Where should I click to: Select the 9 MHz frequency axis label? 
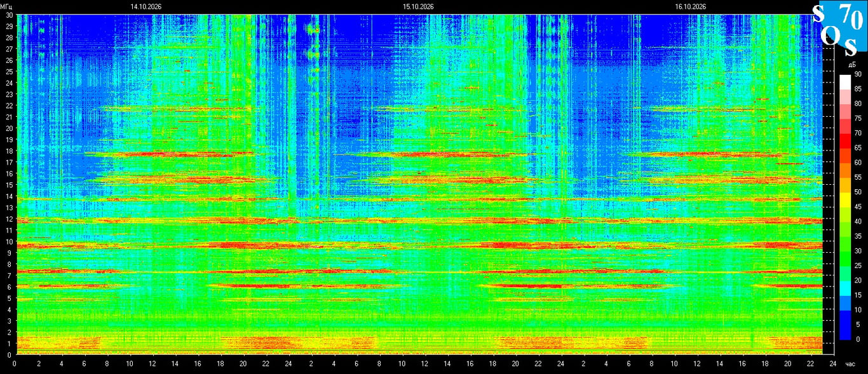click(10, 253)
